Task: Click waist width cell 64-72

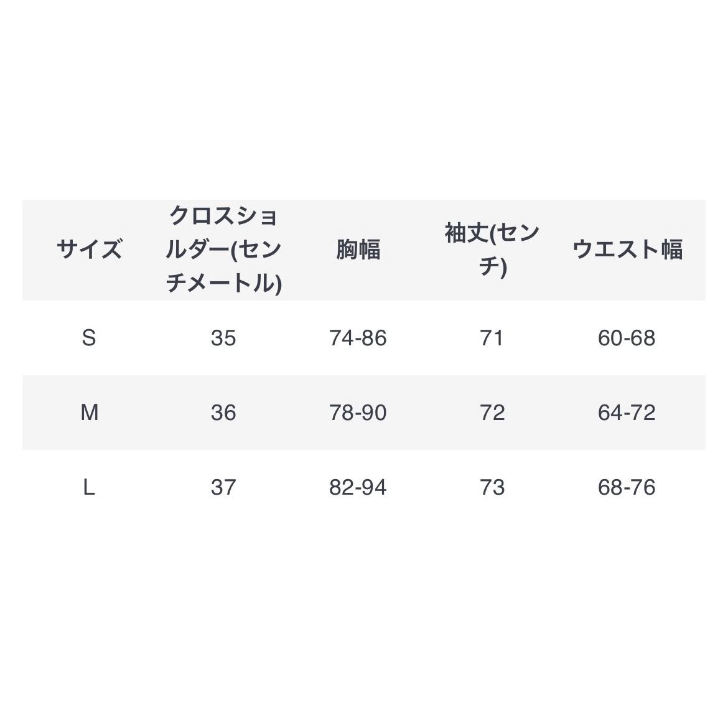Action: (627, 413)
